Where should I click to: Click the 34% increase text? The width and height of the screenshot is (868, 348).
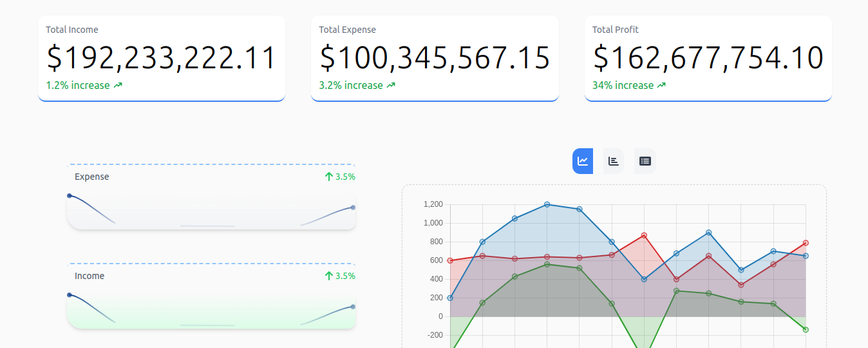pyautogui.click(x=623, y=86)
